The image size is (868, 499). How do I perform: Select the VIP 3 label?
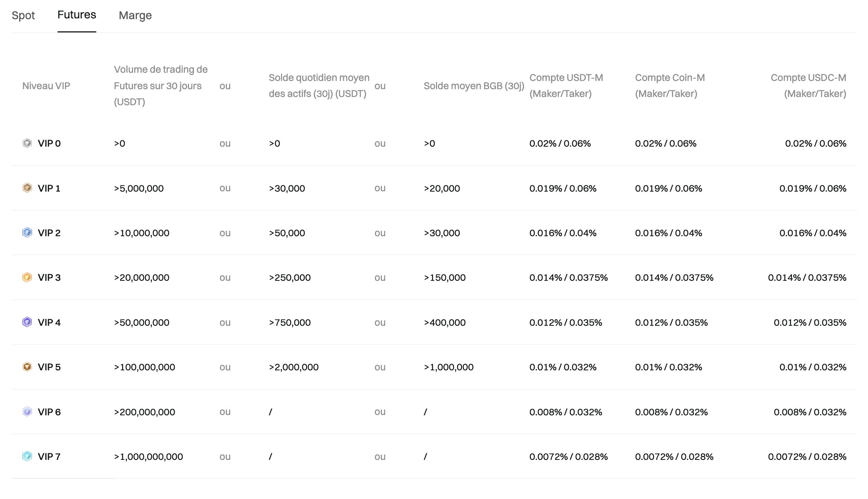coord(49,278)
